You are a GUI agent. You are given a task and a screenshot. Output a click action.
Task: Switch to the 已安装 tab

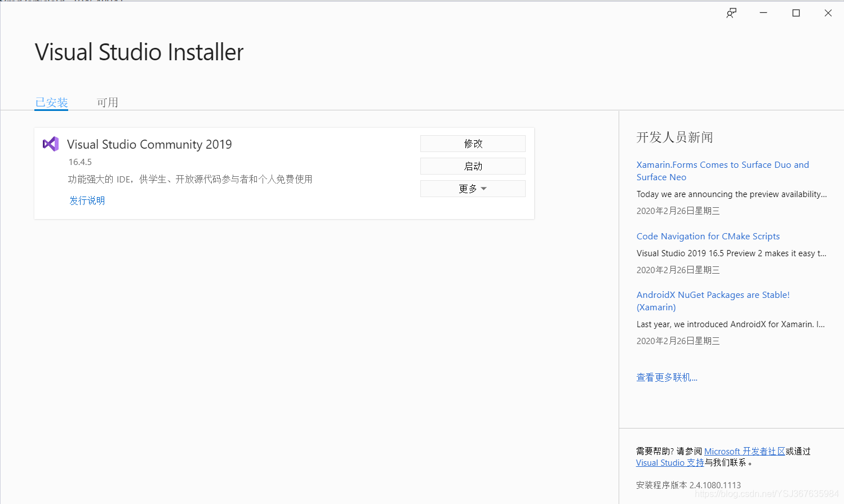51,102
